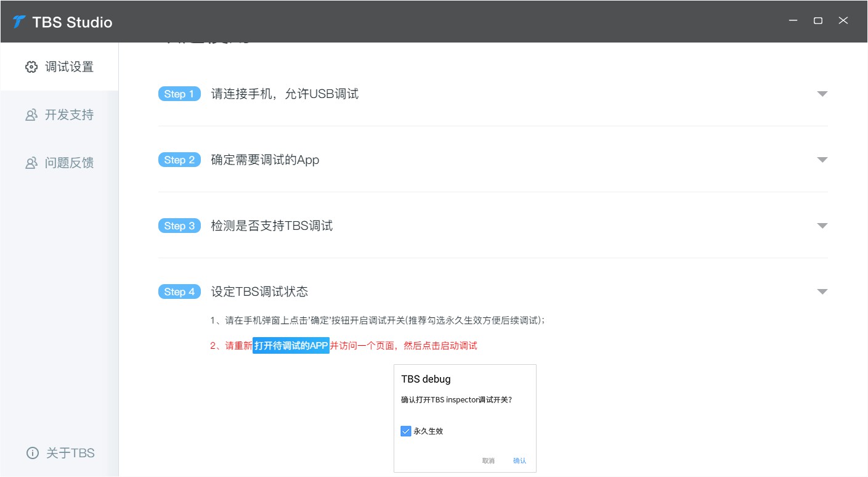Click the 设定TBS调试状态 heading

259,291
